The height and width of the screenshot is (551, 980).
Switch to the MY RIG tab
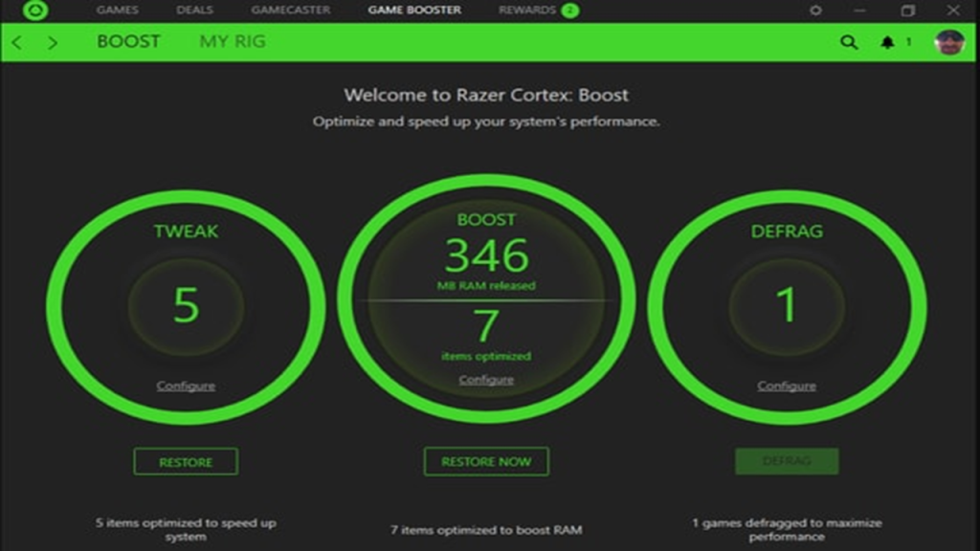233,41
